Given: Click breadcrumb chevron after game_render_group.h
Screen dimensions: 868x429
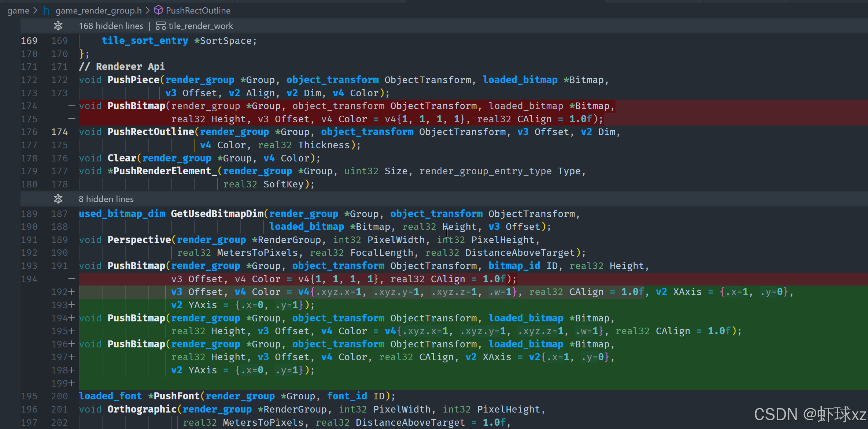Looking at the screenshot, I should (148, 11).
